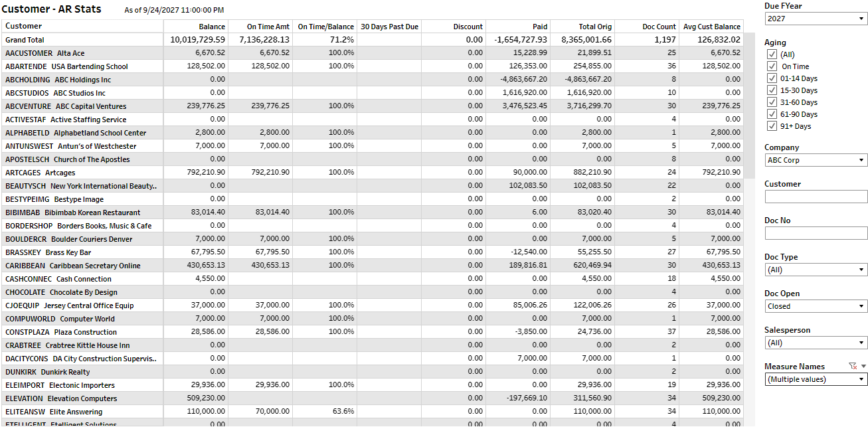Focus the Doc No input field
Screen dimensions: 868x427
[816, 233]
